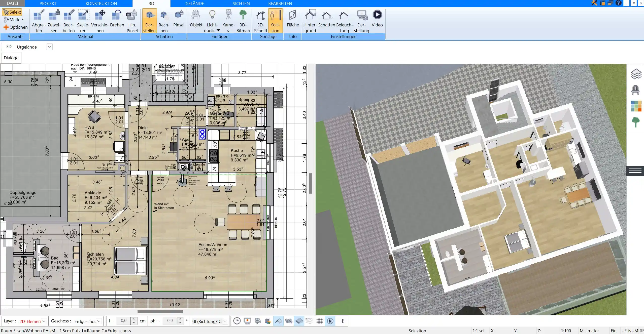Viewport: 644px width, 334px height.
Task: Expand the Lichtquelle dropdown arrow
Action: (x=218, y=30)
